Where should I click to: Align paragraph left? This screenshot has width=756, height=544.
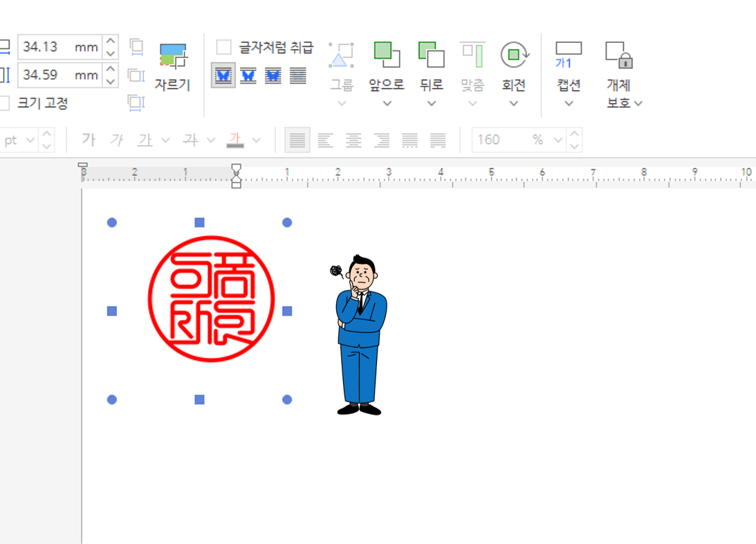click(x=326, y=140)
